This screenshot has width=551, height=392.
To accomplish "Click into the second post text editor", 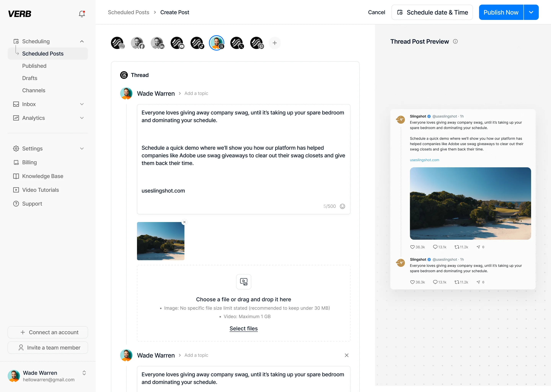I will [244, 379].
